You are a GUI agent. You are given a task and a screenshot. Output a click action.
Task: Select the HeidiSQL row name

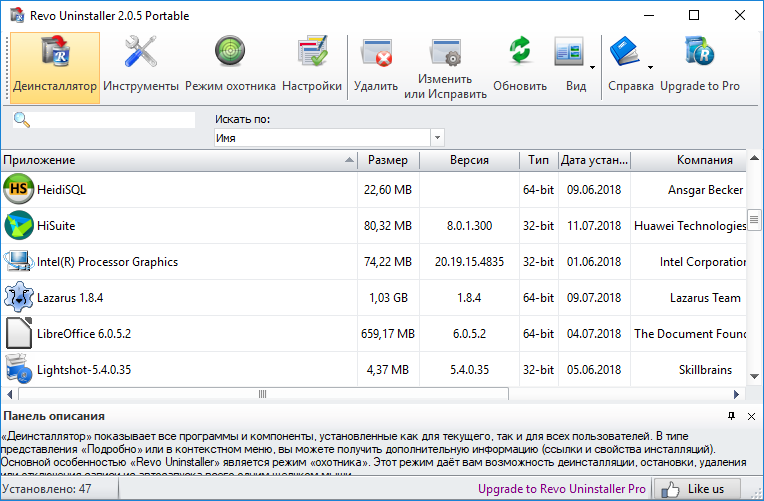(x=61, y=190)
